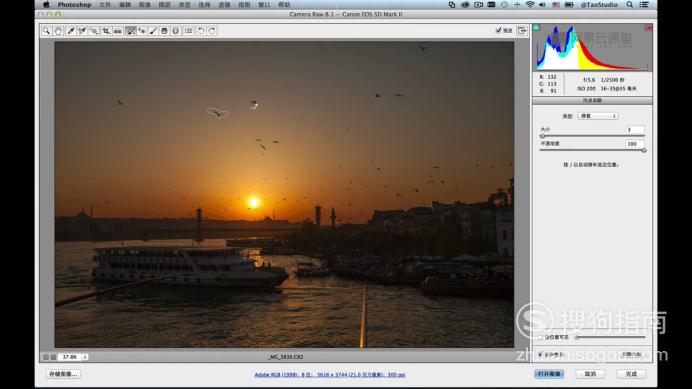Open the spot removal Type dropdown

pyautogui.click(x=598, y=116)
